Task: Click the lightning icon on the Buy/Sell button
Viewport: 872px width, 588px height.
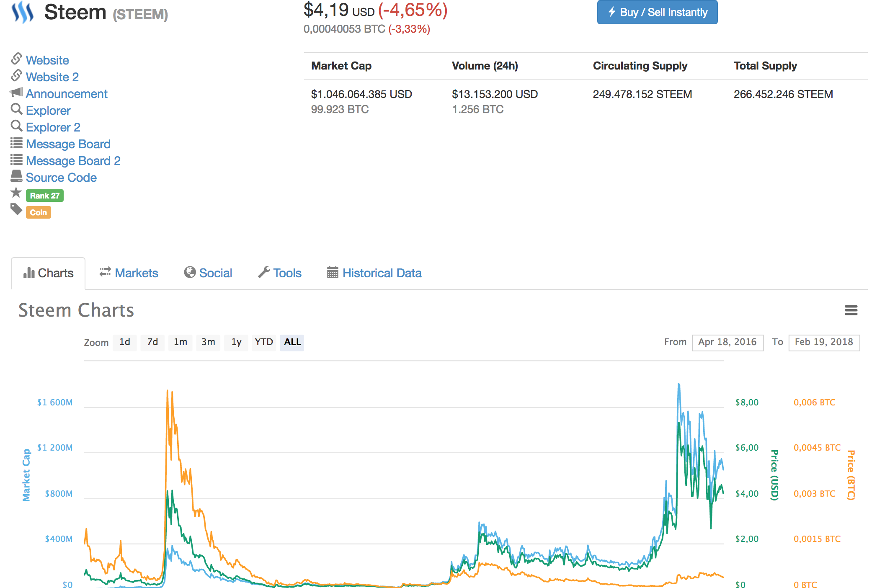Action: coord(612,12)
